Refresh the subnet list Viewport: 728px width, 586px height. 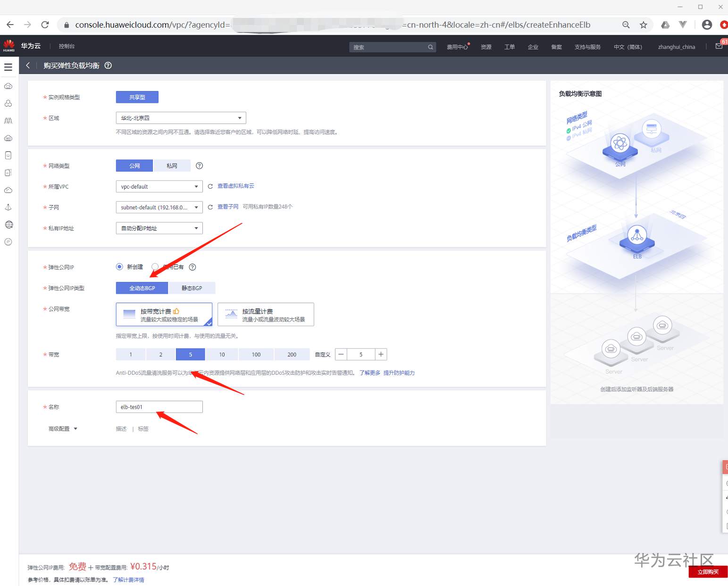210,207
